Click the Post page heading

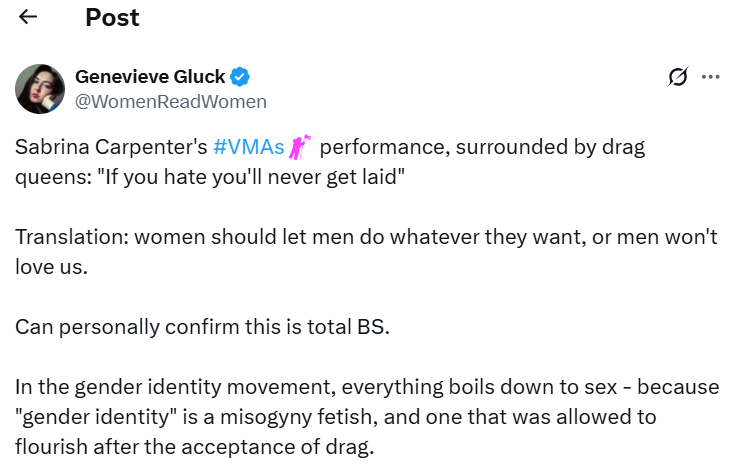click(x=112, y=18)
